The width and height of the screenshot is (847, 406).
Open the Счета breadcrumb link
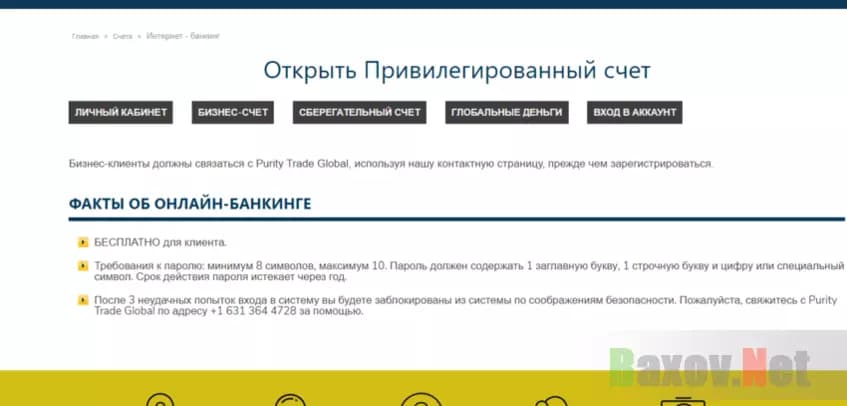point(123,36)
